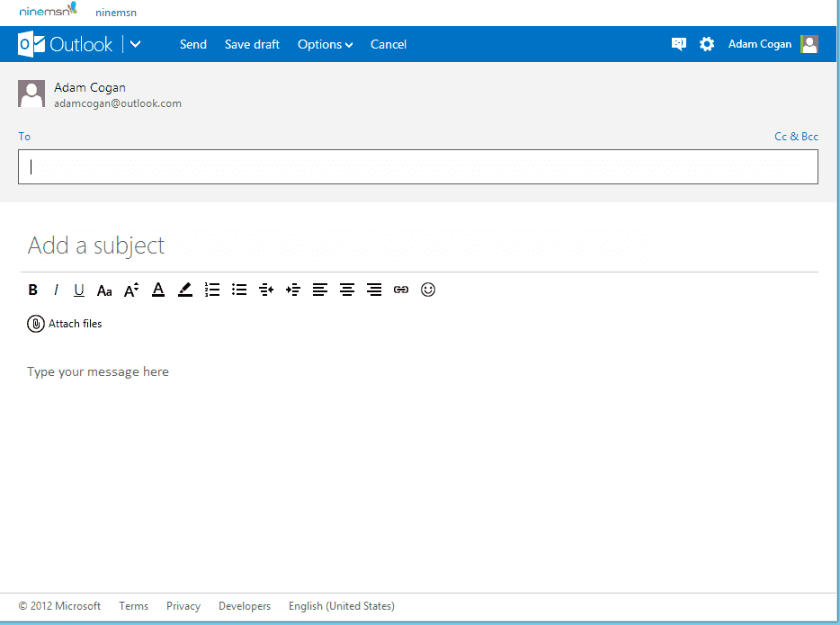
Task: Open the font face picker (Aa)
Action: tap(104, 290)
